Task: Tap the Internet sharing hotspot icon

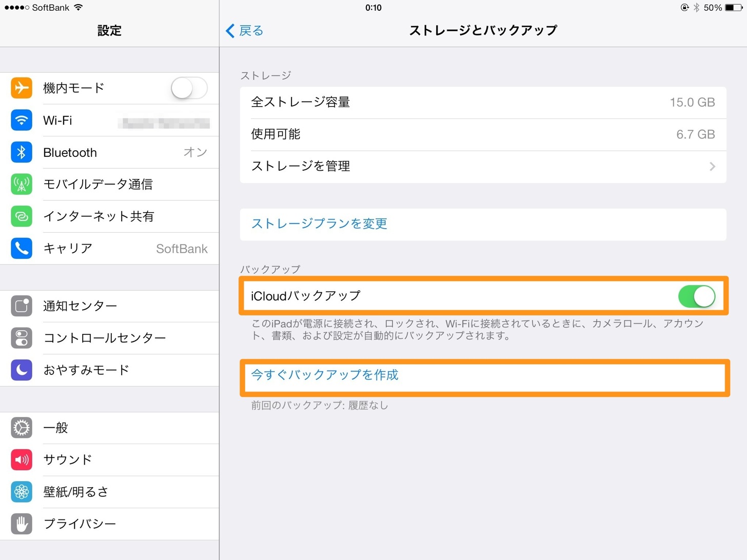Action: click(x=22, y=216)
